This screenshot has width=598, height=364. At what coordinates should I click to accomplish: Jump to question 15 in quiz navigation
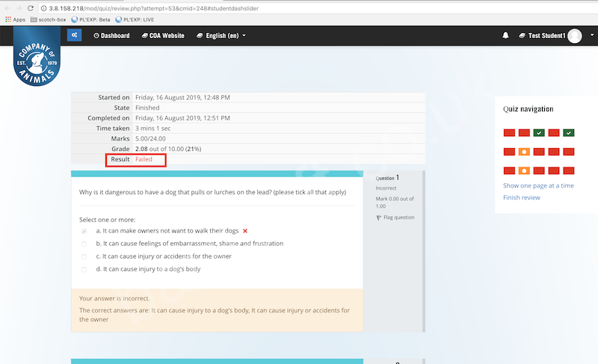569,170
